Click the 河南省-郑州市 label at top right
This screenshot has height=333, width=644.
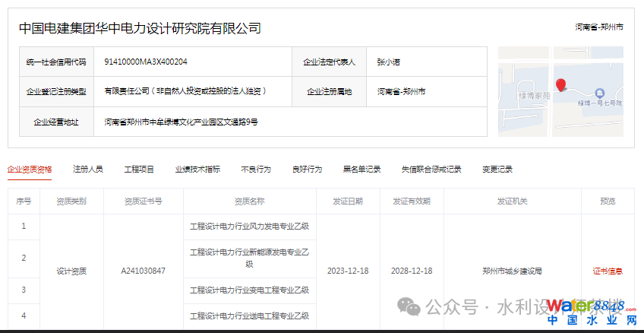click(x=599, y=27)
